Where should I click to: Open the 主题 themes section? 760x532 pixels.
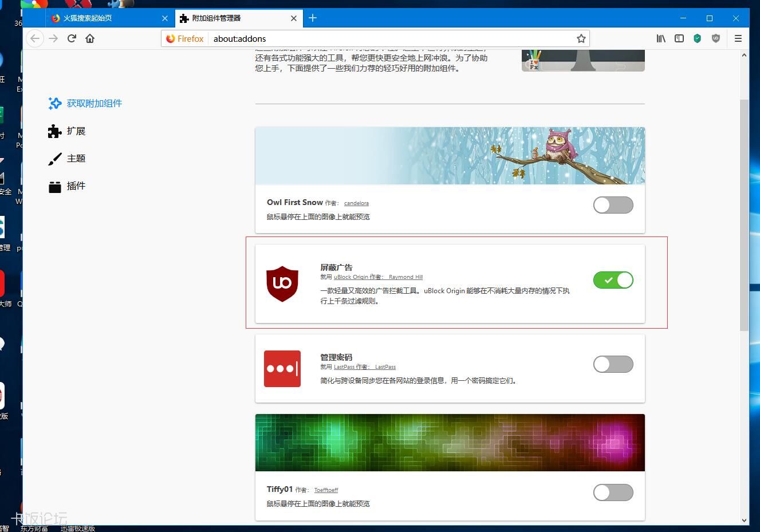pyautogui.click(x=67, y=159)
